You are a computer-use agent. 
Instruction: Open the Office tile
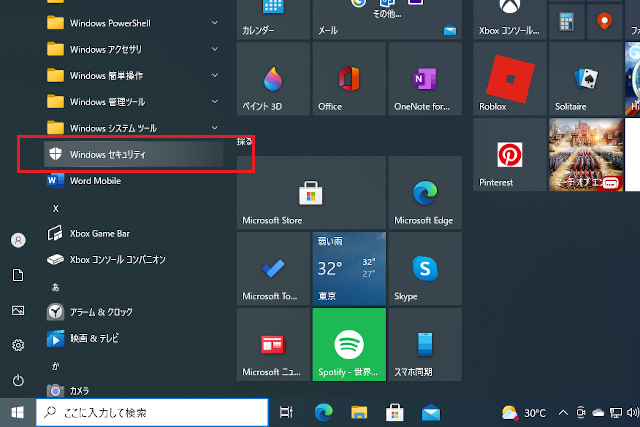pos(349,79)
